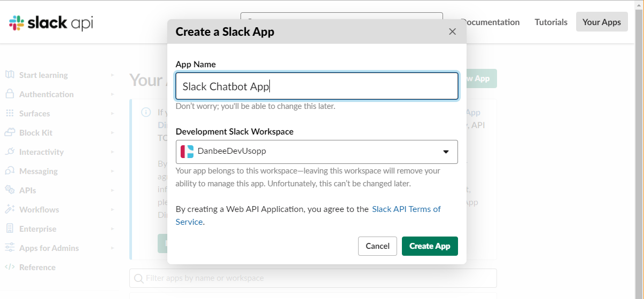Click the Enterprise building icon
Image resolution: width=644 pixels, height=299 pixels.
click(x=10, y=229)
